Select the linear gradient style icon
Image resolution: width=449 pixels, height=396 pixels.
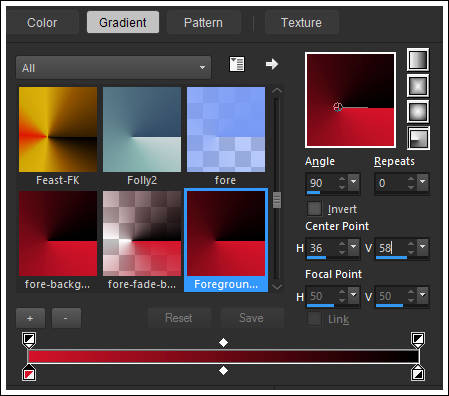tap(418, 60)
